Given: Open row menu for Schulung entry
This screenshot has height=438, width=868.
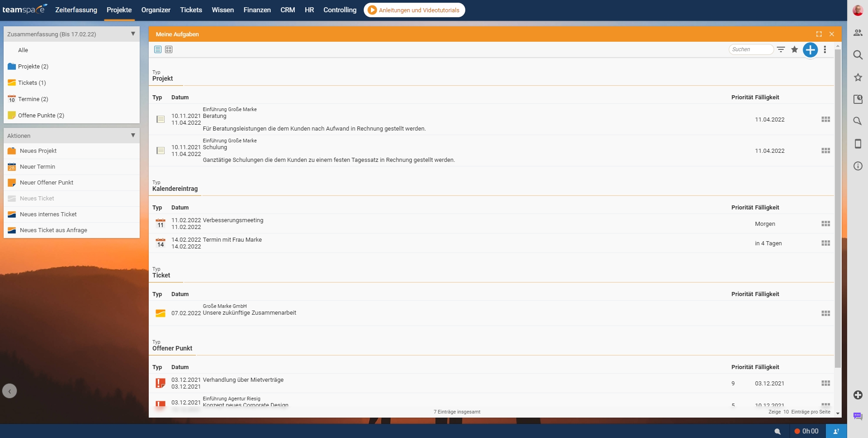Looking at the screenshot, I should click(x=826, y=151).
